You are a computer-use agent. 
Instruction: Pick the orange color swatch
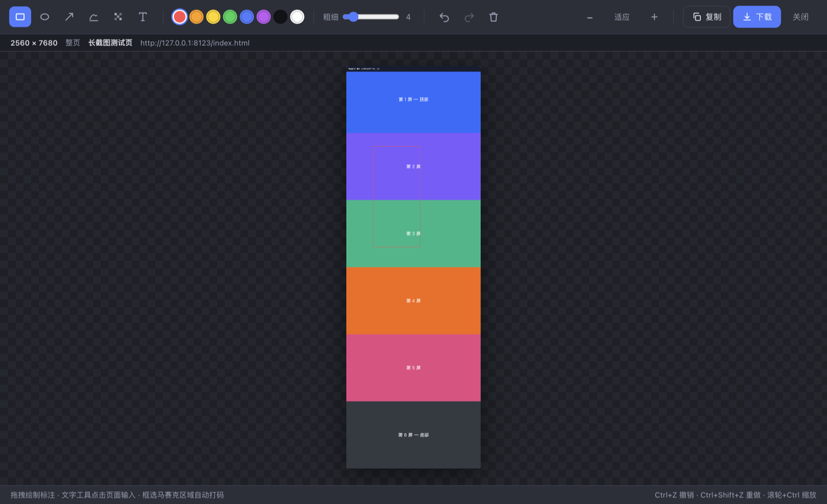point(196,17)
